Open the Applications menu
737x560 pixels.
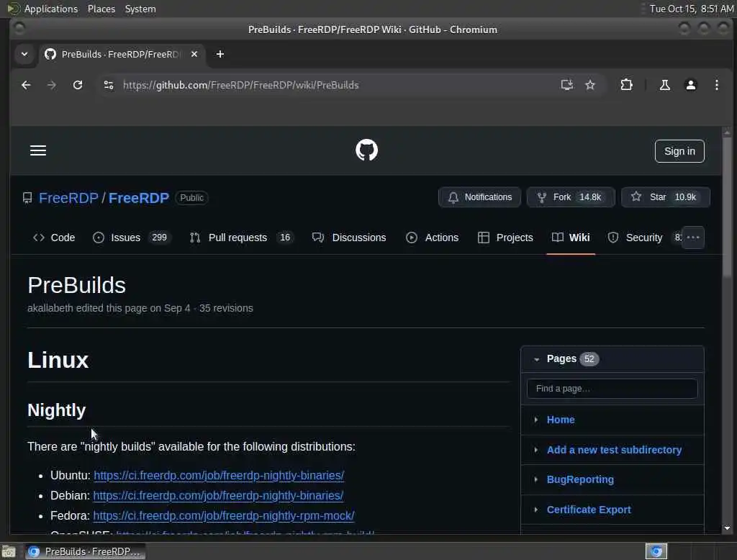pyautogui.click(x=51, y=9)
